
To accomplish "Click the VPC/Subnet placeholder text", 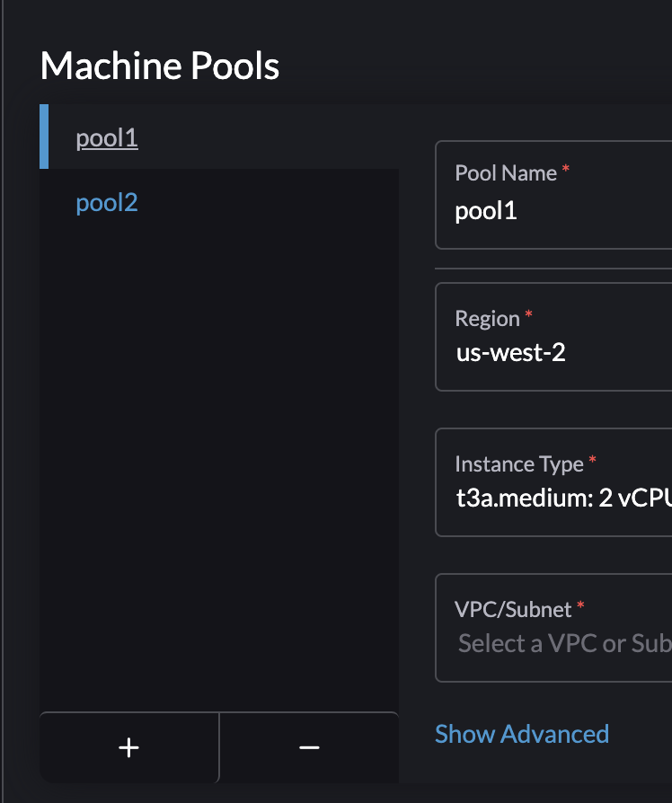I will click(557, 643).
